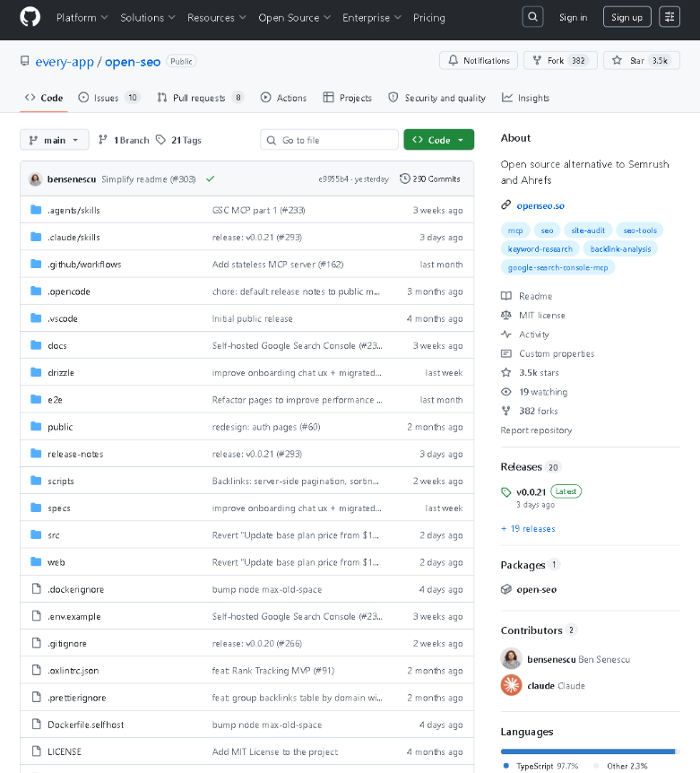
Task: Open the release-notes folder
Action: pos(75,454)
